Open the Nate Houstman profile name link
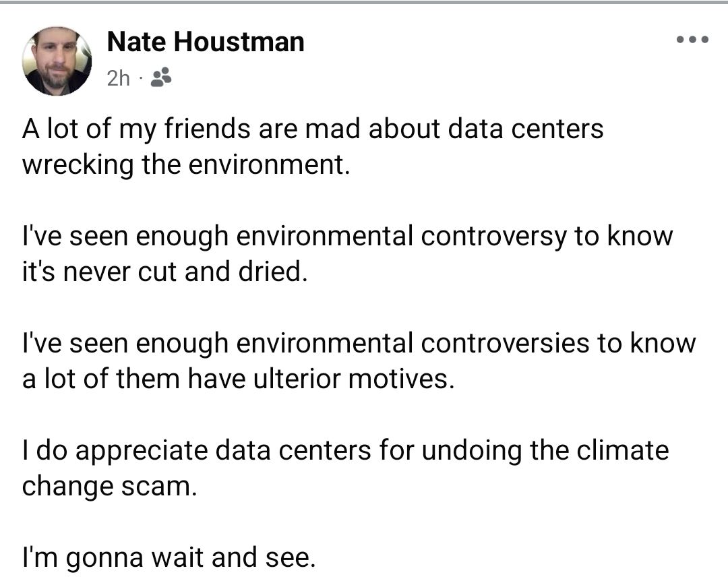728x583 pixels. click(x=206, y=42)
